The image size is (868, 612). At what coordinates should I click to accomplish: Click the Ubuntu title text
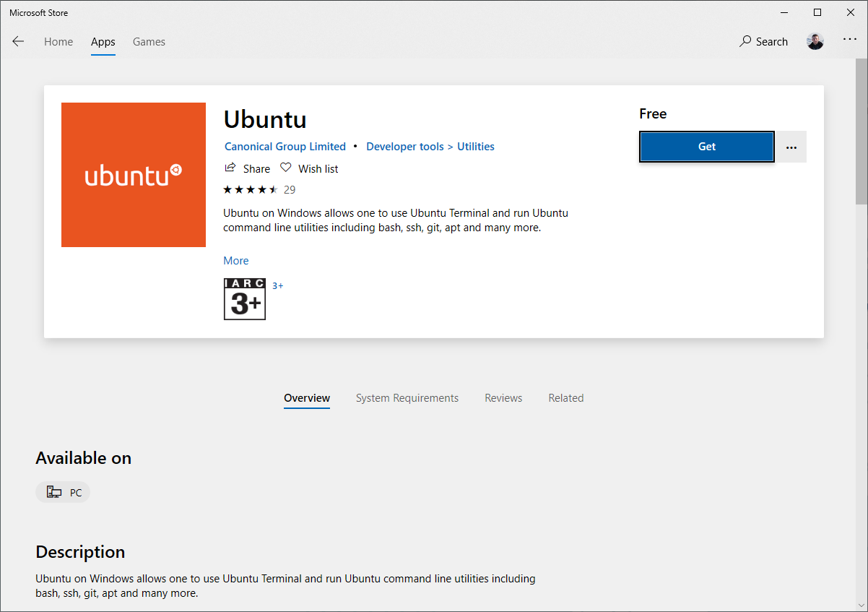tap(265, 119)
